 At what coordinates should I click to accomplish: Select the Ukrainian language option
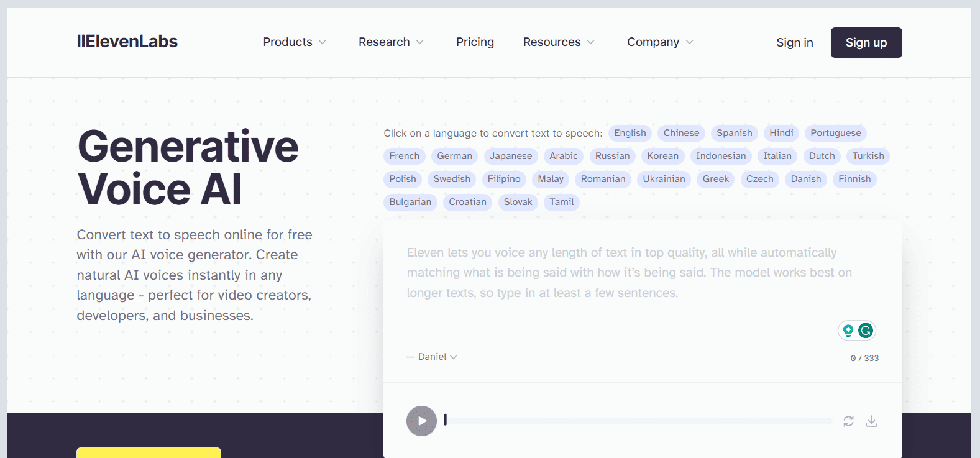[x=664, y=179]
